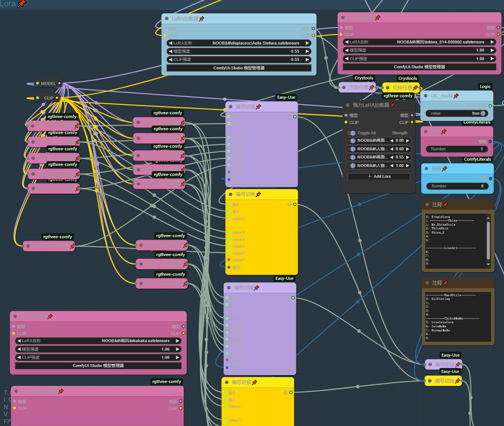Image resolution: width=504 pixels, height=426 pixels.
Task: Click the Number field with value 1
Action: pos(457,149)
